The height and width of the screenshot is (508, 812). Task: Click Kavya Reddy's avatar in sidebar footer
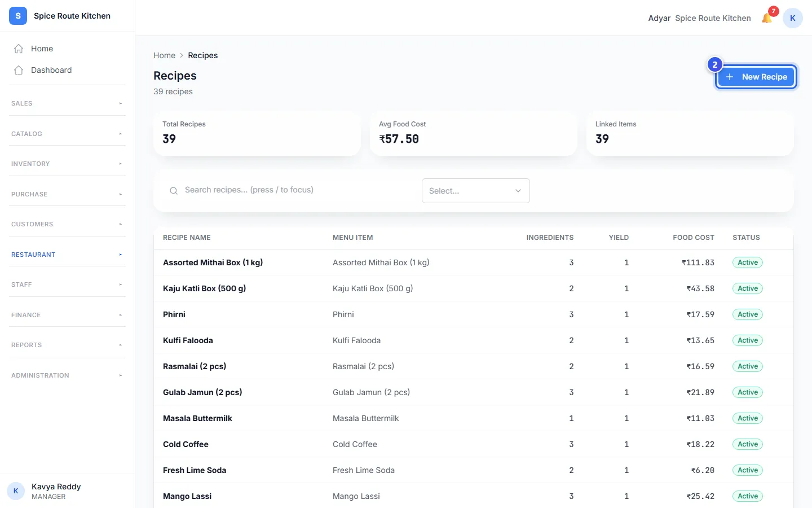tap(16, 491)
